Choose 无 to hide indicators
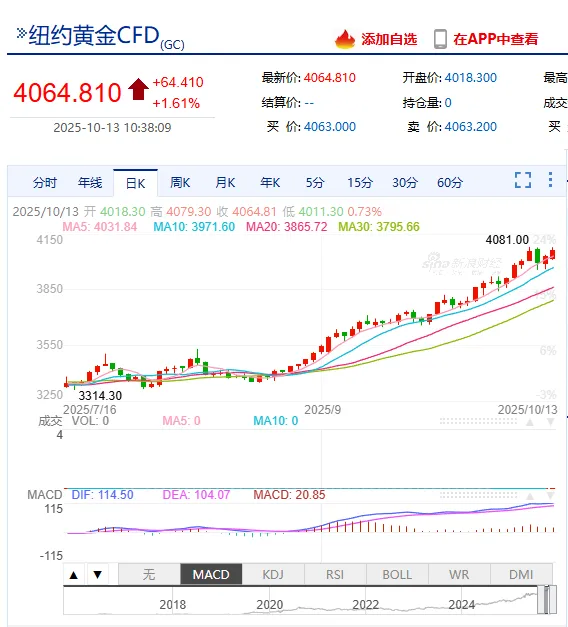 click(149, 575)
